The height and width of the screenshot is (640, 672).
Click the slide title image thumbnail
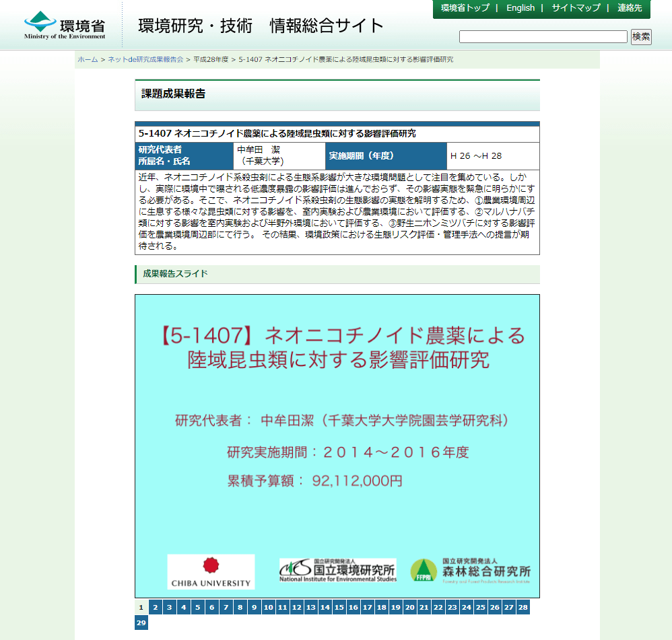(x=337, y=446)
